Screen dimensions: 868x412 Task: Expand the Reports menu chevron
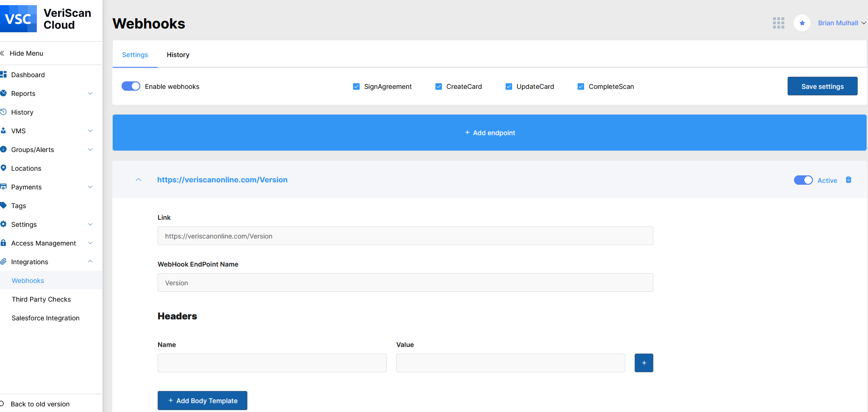[90, 94]
